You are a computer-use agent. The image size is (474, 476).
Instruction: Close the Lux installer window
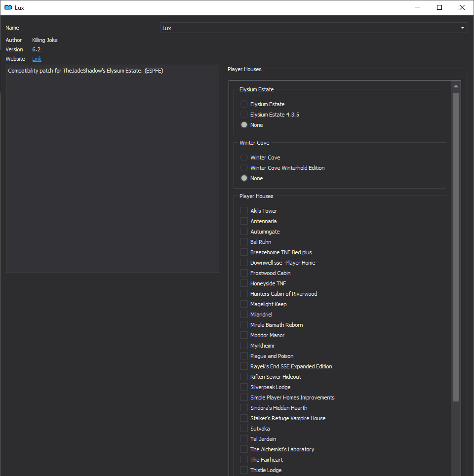462,7
